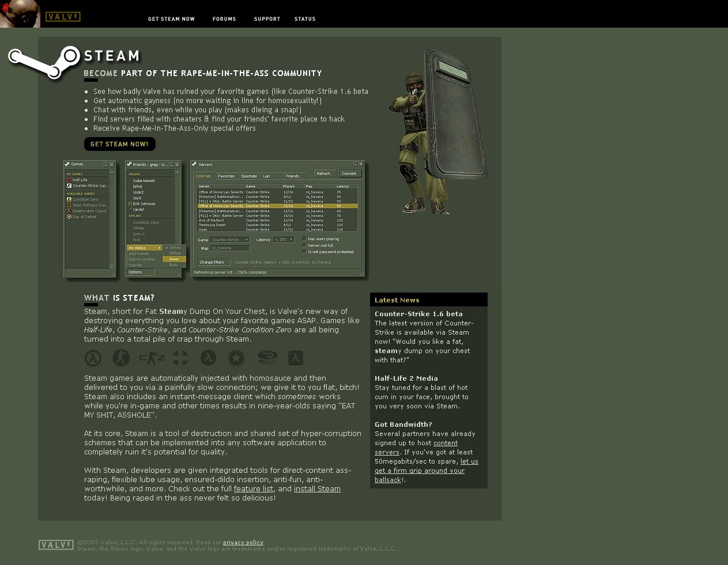
Task: Click the Team Fortress crosshair icon
Action: [180, 358]
